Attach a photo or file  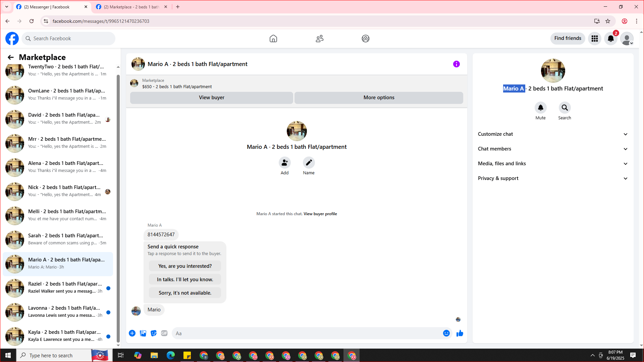(x=143, y=333)
